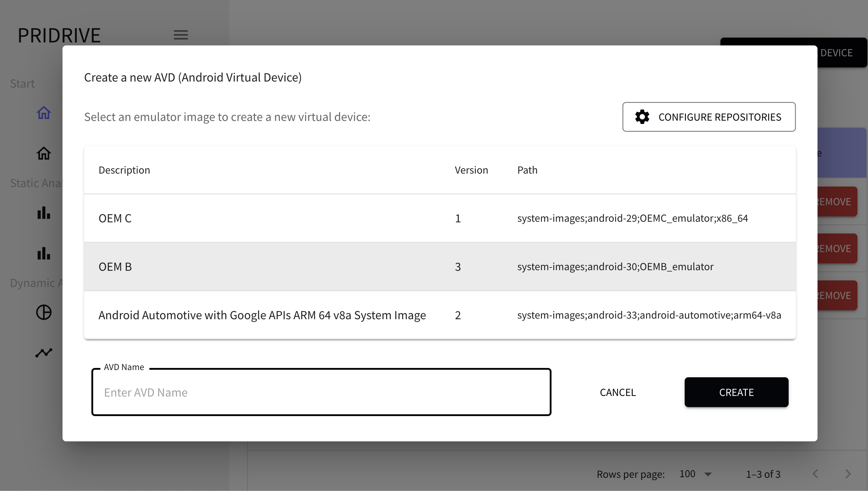This screenshot has height=491, width=868.
Task: Go to next page with right chevron
Action: click(848, 474)
